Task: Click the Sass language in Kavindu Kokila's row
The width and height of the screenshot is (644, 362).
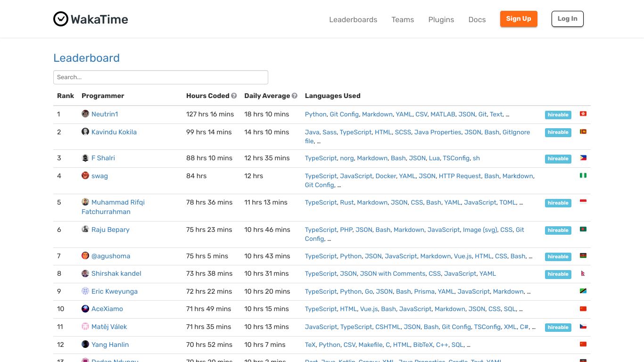Action: click(330, 132)
